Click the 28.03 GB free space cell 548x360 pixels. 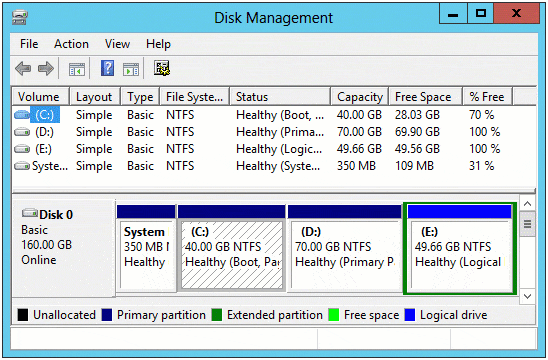point(417,115)
